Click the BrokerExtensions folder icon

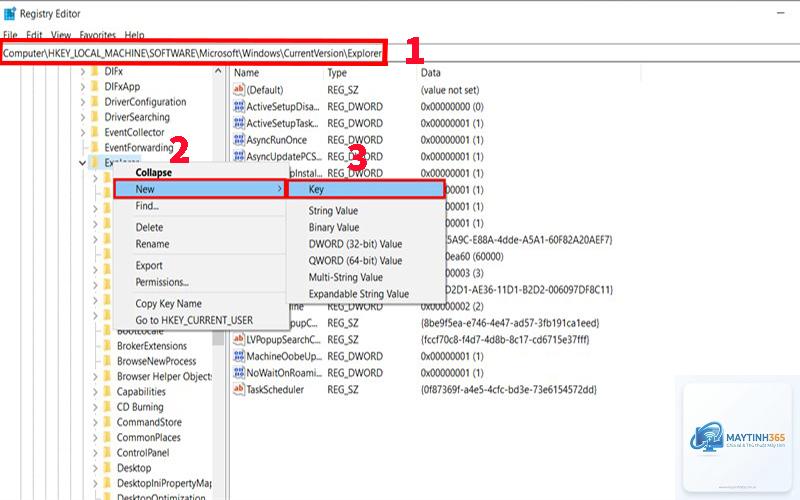tap(107, 346)
